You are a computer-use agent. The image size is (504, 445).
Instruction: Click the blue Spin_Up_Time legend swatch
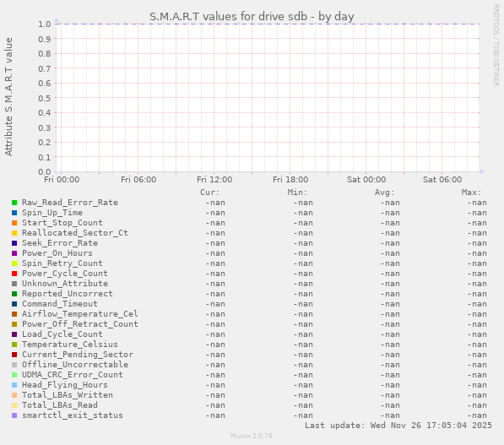click(14, 213)
